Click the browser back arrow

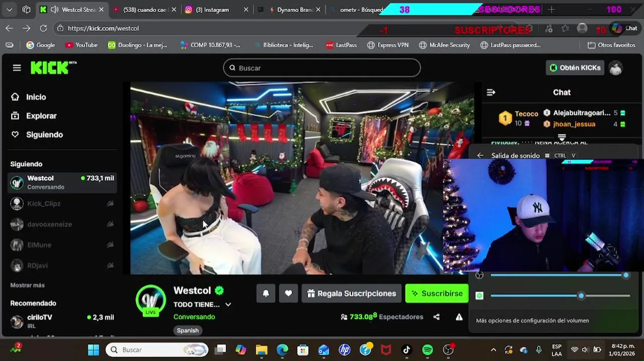10,28
